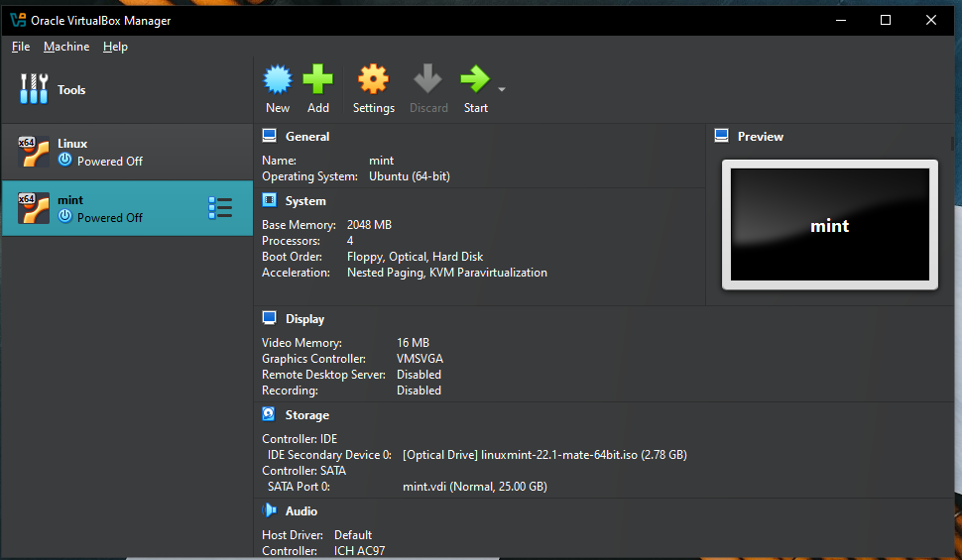Open the Help menu

(115, 47)
